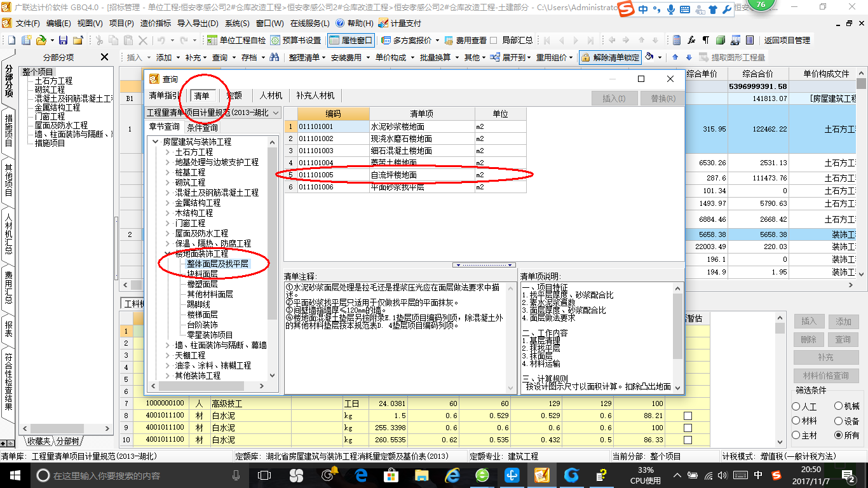Select the 整体面层及找平层 tree item
The height and width of the screenshot is (488, 868).
[x=217, y=264]
